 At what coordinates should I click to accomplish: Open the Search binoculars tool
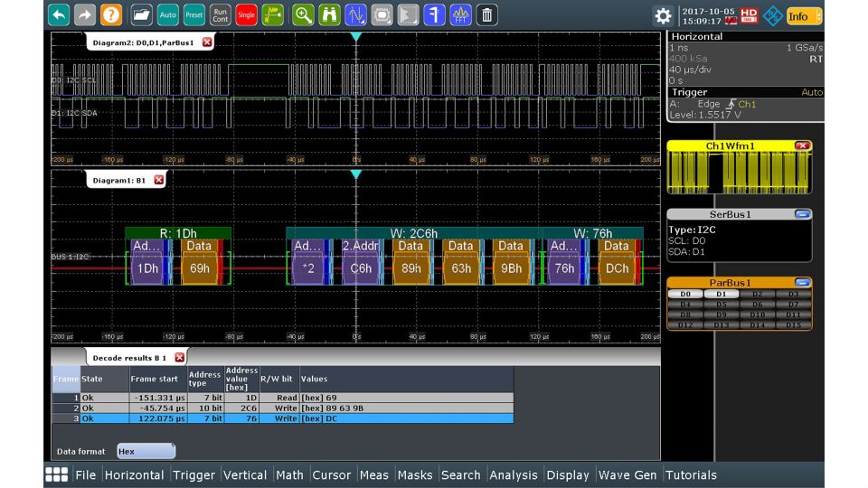[329, 15]
